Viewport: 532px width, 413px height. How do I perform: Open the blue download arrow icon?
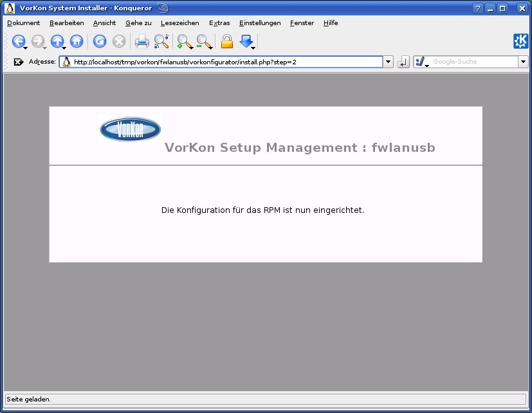coord(246,41)
